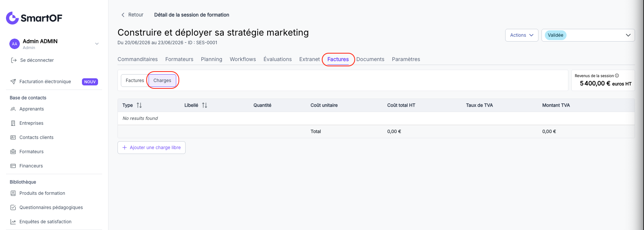
Task: Switch to the Planning tab
Action: [211, 59]
